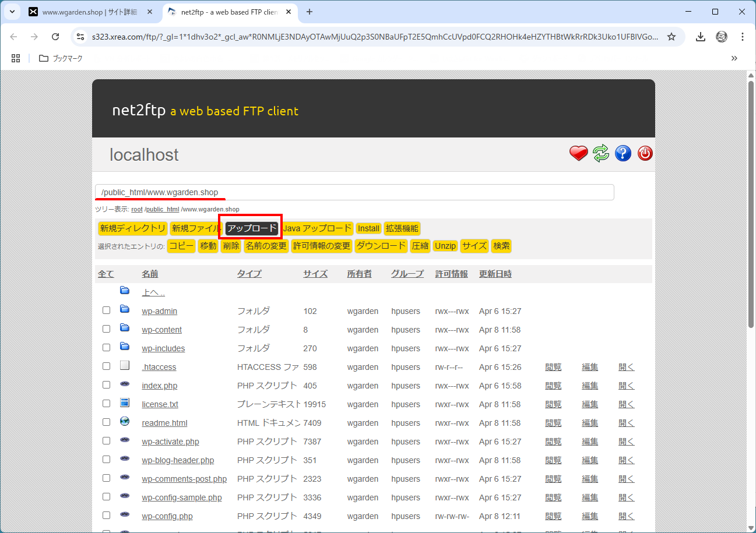Click the highlighted アップロード button
This screenshot has height=533, width=756.
pyautogui.click(x=251, y=228)
